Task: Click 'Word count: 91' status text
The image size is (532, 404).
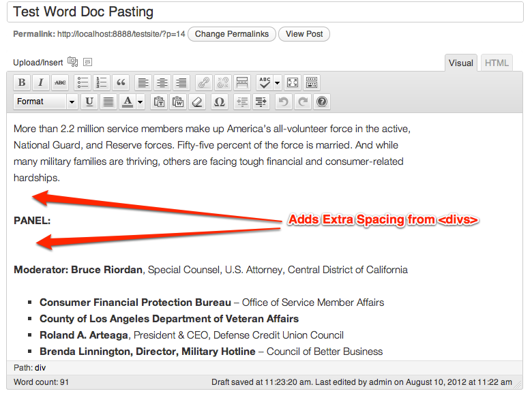Action: tap(41, 382)
